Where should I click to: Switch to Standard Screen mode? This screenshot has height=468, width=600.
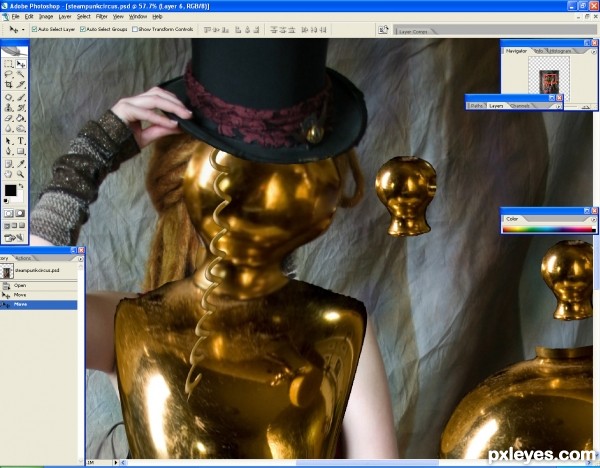pyautogui.click(x=7, y=226)
